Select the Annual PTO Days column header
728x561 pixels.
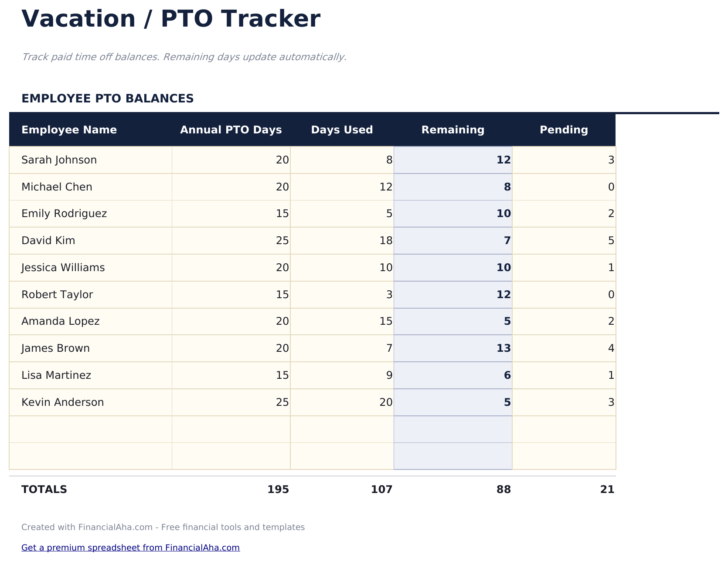231,129
